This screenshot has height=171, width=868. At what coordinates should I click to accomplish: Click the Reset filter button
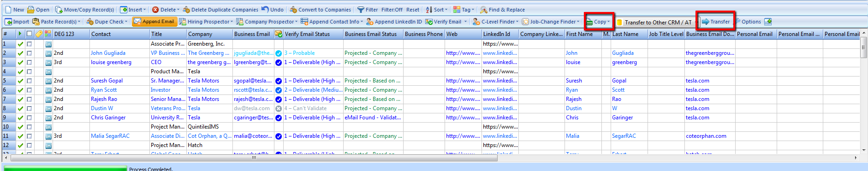(x=413, y=10)
